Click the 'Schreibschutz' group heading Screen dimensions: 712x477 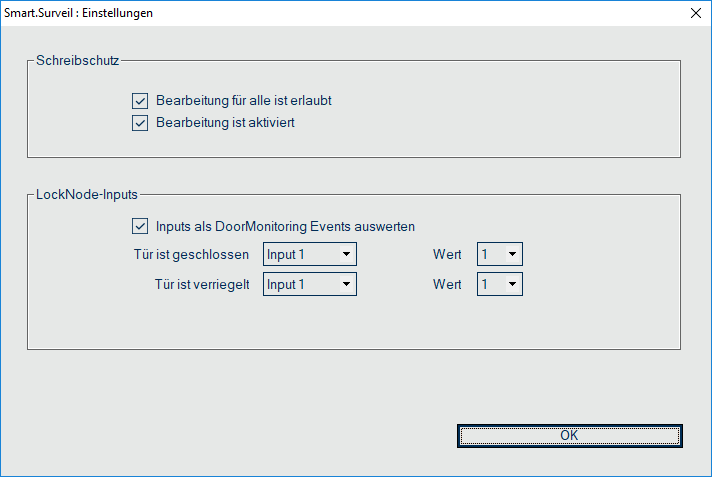click(78, 61)
